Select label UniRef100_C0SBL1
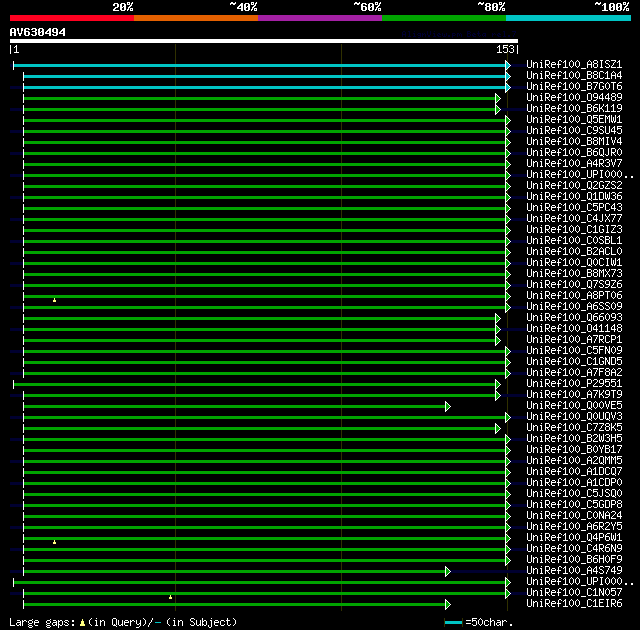Screen dimensions: 640x630 click(x=574, y=241)
